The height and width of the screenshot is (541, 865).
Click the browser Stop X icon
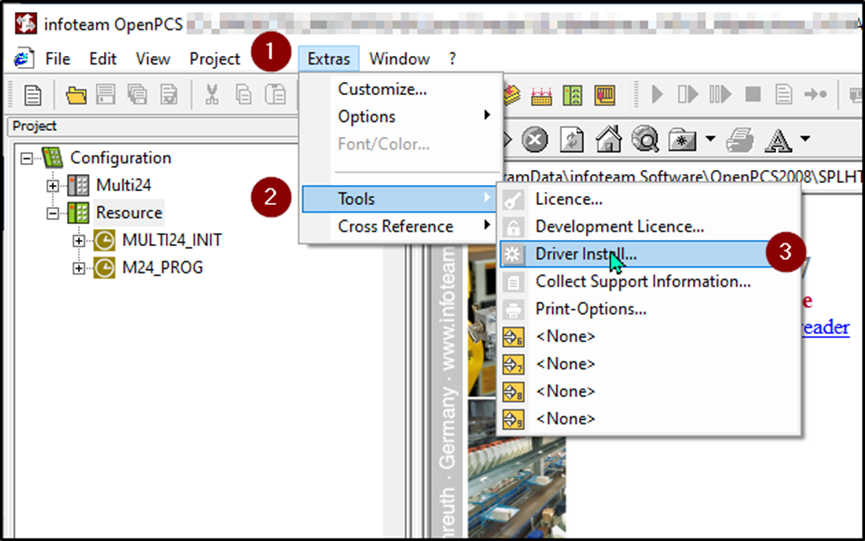[535, 139]
